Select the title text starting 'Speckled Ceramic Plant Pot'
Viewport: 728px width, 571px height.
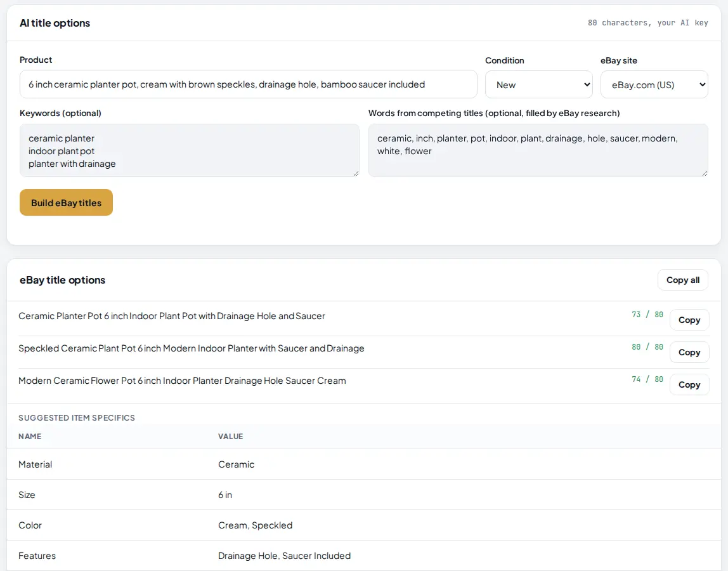click(192, 348)
